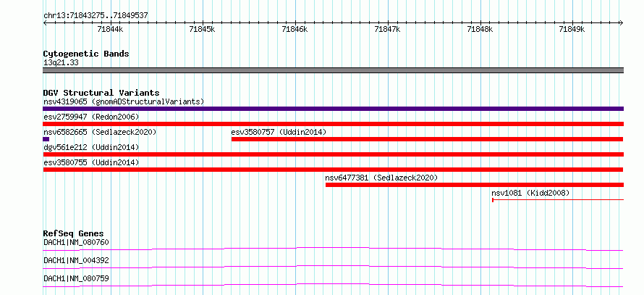
Task: Click the red esv2759947 variant bar
Action: point(333,124)
